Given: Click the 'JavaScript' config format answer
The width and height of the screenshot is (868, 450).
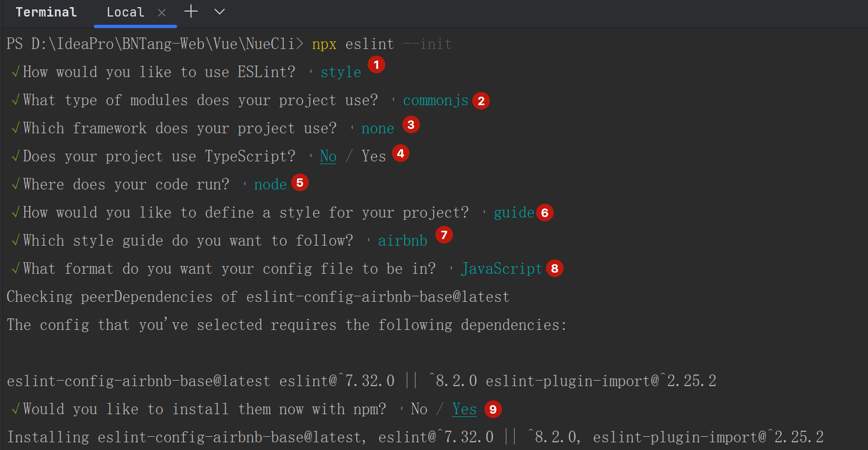Looking at the screenshot, I should (x=502, y=269).
